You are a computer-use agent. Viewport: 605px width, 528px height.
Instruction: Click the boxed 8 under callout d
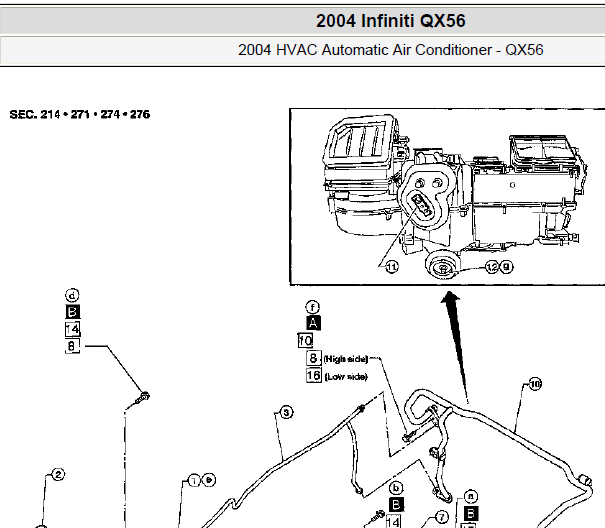72,346
